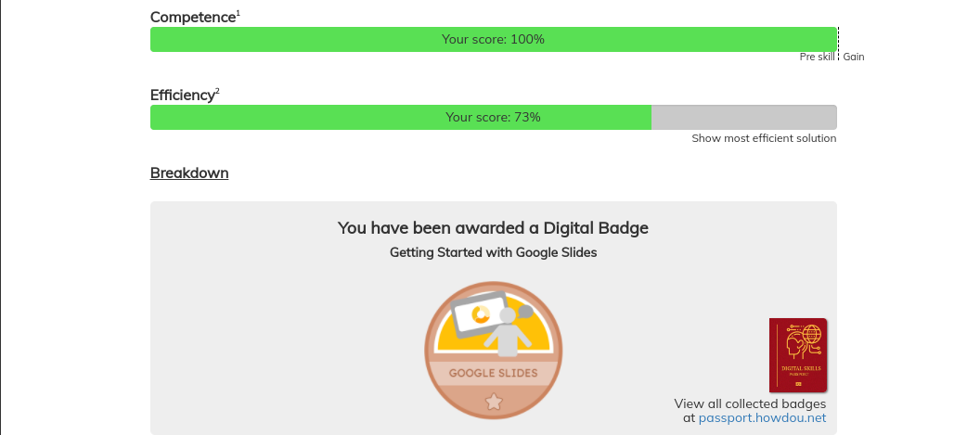The image size is (980, 435).
Task: Click the red Digital Skills Passport icon
Action: coord(797,355)
